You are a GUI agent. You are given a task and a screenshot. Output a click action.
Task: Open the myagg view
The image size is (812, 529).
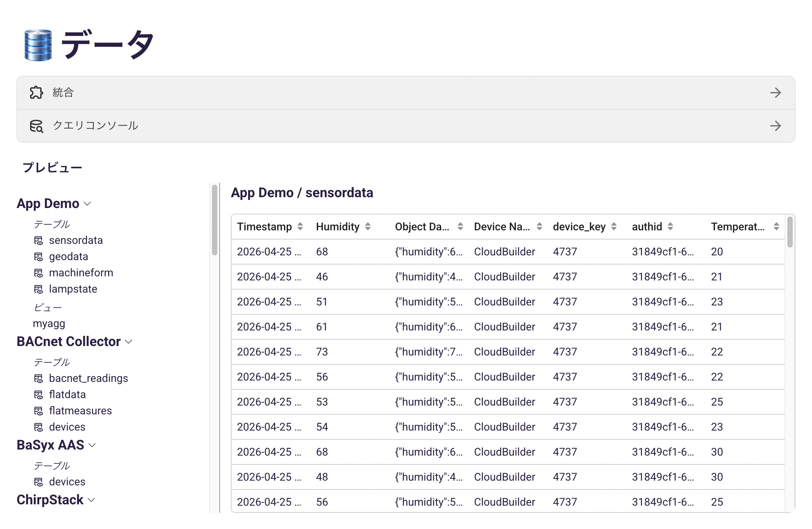[x=49, y=324]
